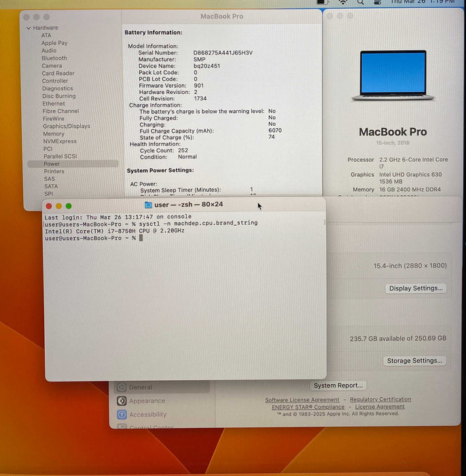Click the Display Settings button
Image resolution: width=466 pixels, height=476 pixels.
click(x=416, y=288)
